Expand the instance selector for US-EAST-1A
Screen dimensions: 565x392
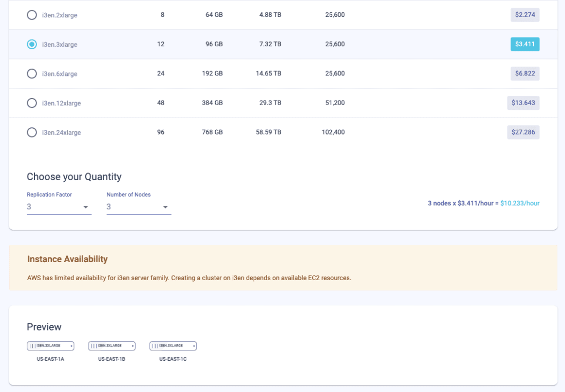click(x=72, y=346)
